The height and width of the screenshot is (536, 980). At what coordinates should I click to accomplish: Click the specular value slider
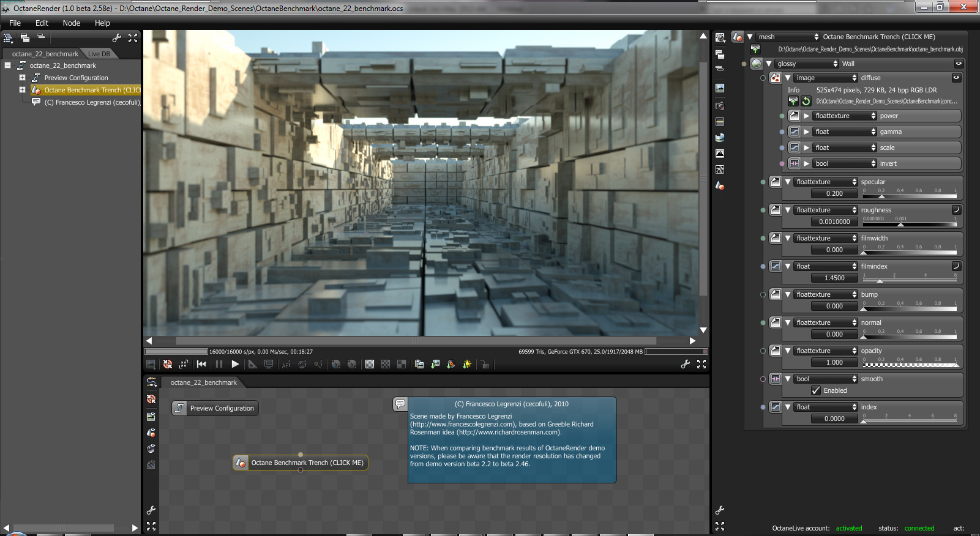coord(909,196)
